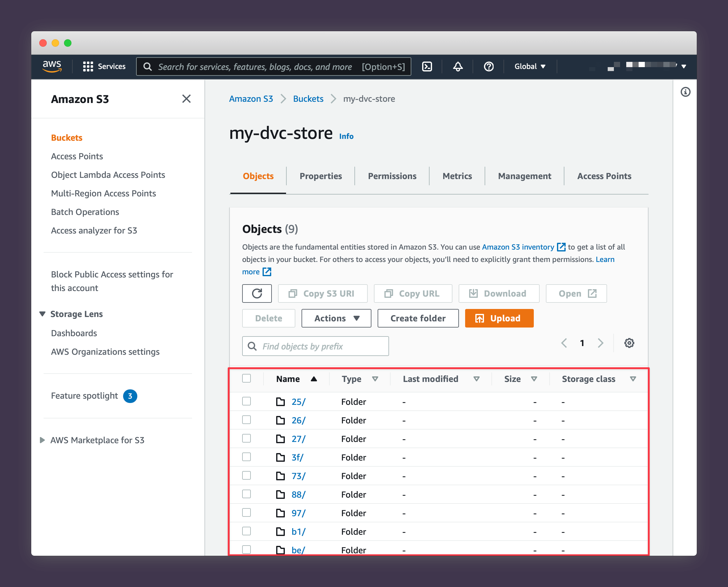Switch to the Permissions tab
This screenshot has height=587, width=728.
click(392, 176)
